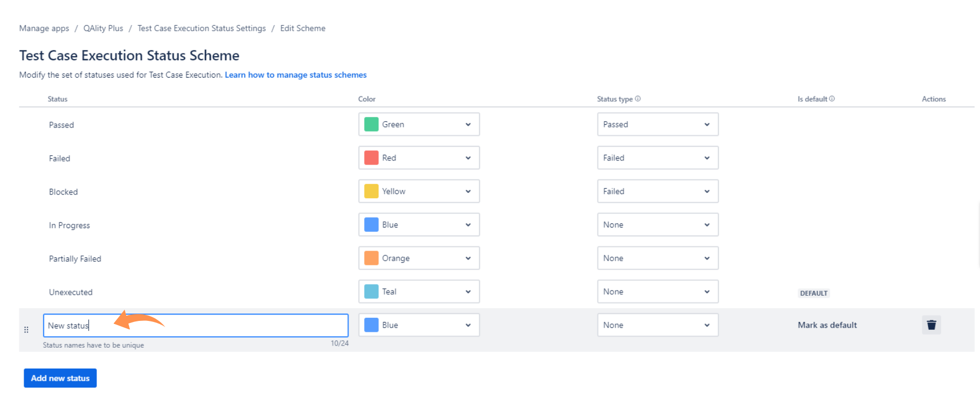Open Learn how to manage status schemes link
The height and width of the screenshot is (409, 980).
(x=296, y=75)
